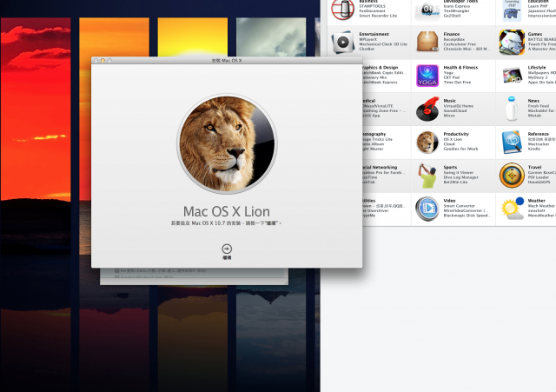Image resolution: width=556 pixels, height=392 pixels.
Task: Open the Weather category heading
Action: point(536,201)
